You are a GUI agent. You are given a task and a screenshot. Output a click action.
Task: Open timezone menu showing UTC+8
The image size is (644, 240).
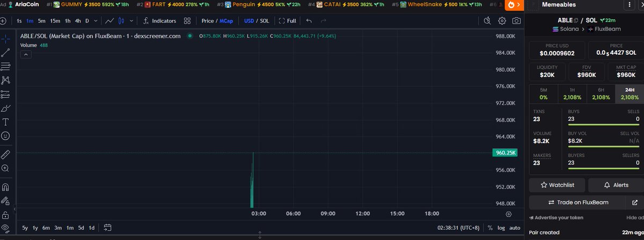(x=458, y=228)
